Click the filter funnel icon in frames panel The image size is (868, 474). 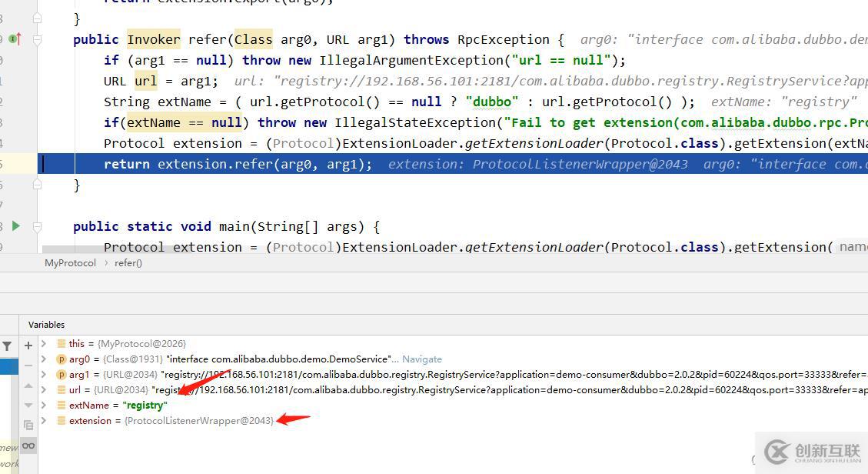tap(7, 347)
